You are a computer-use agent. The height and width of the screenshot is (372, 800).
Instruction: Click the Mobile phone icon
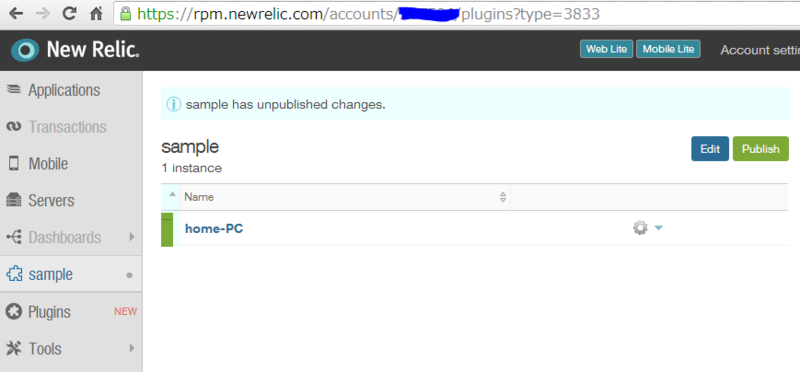[x=14, y=163]
